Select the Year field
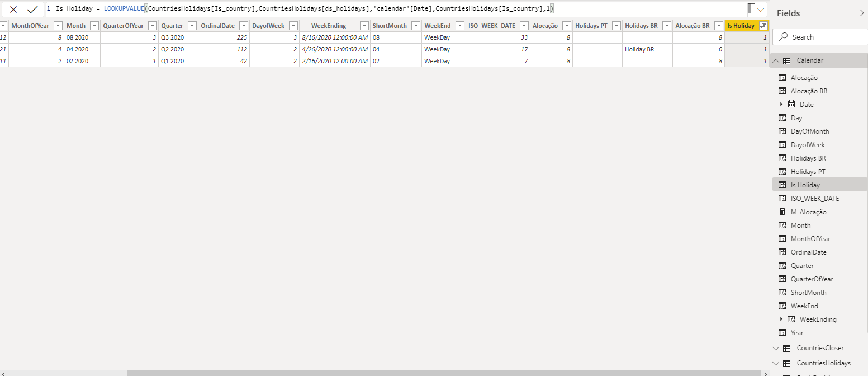Screen dimensions: 868x376 [x=797, y=333]
